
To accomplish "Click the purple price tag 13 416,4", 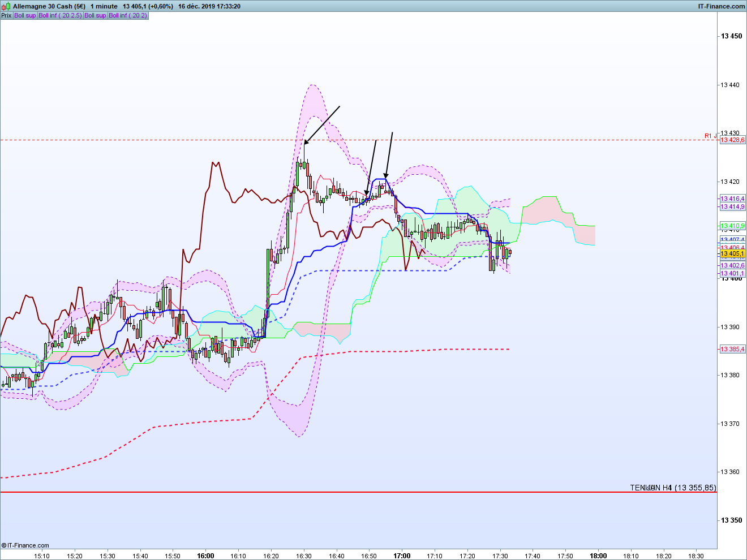I will (733, 199).
